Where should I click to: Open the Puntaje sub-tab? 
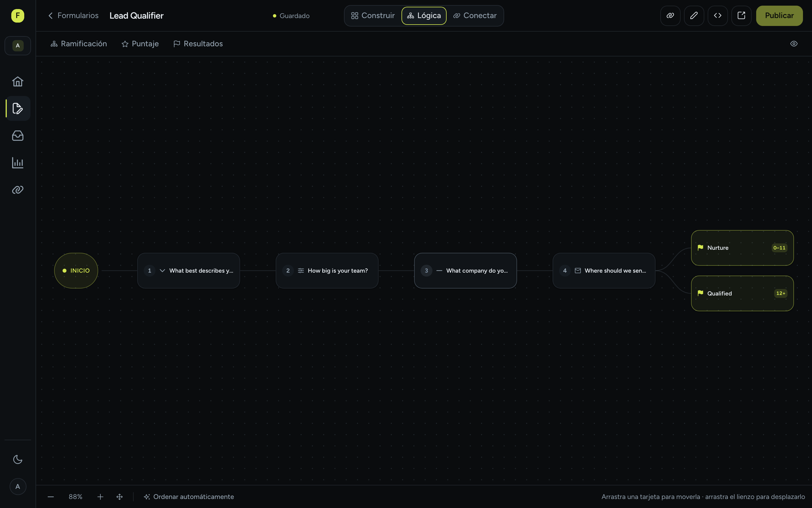click(140, 44)
